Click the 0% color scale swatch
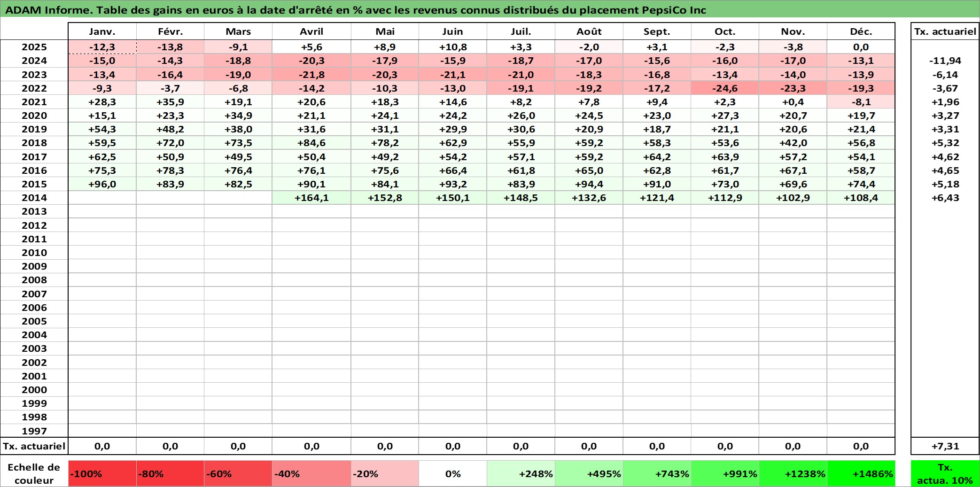This screenshot has height=487, width=980. [453, 473]
